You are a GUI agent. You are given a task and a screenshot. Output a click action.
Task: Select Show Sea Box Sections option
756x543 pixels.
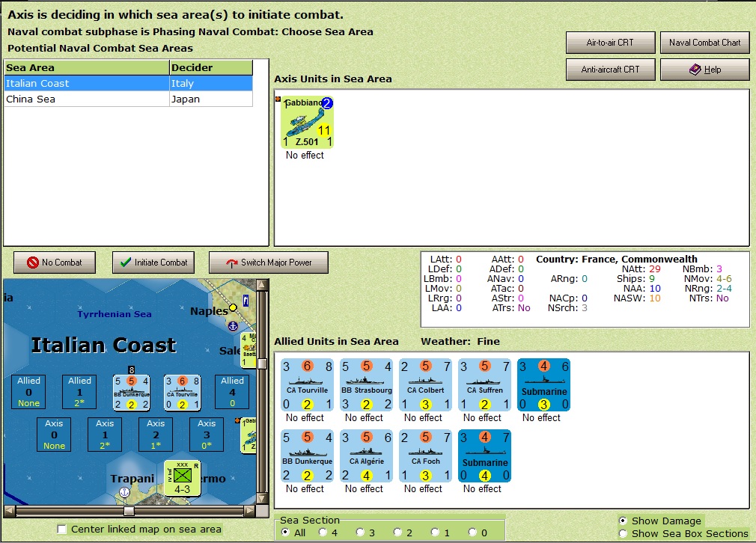(623, 533)
